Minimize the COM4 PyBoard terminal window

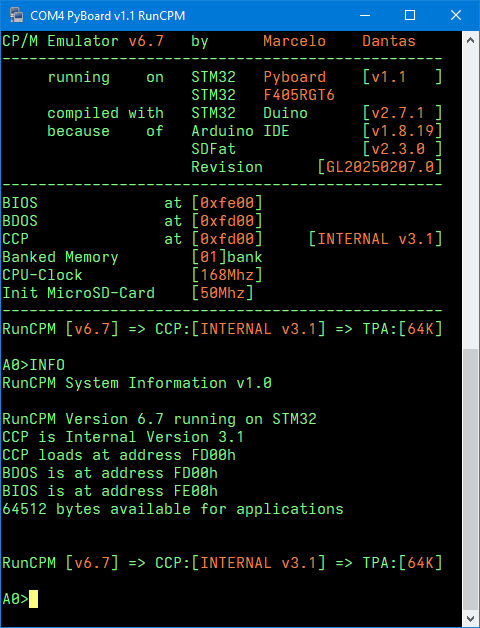tap(365, 15)
